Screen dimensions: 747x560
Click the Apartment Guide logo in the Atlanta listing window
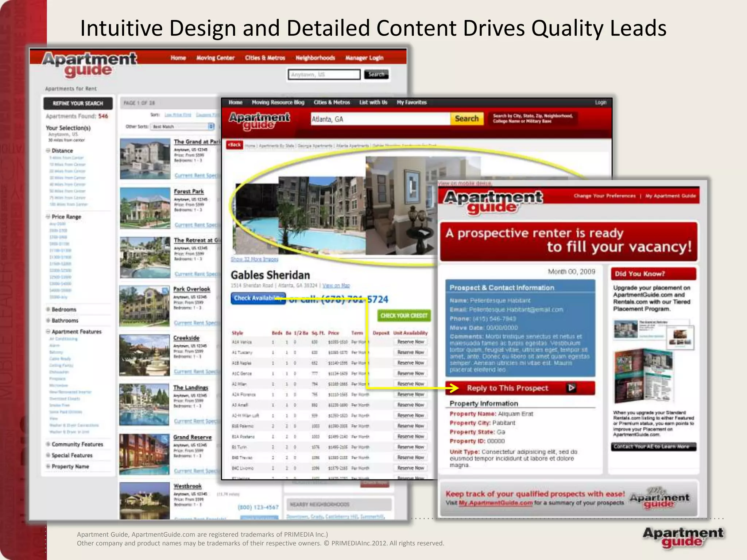[x=259, y=121]
